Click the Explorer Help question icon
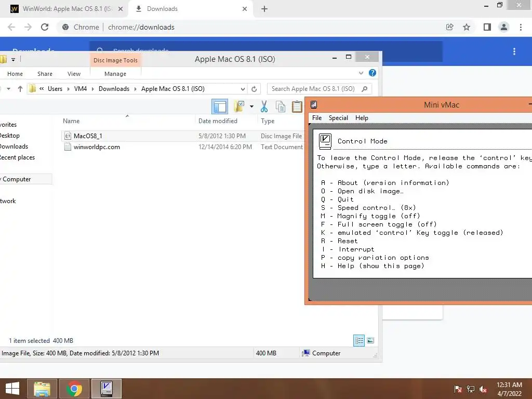The height and width of the screenshot is (399, 532). coord(372,73)
